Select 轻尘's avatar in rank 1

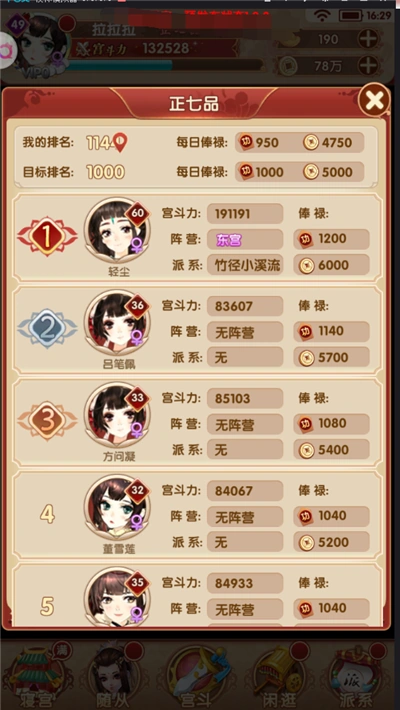(x=117, y=230)
